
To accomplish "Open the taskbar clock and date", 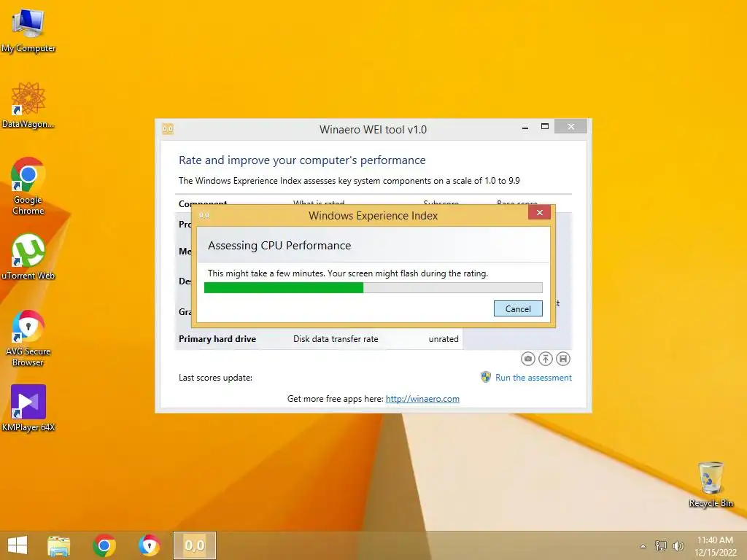I will [x=715, y=546].
